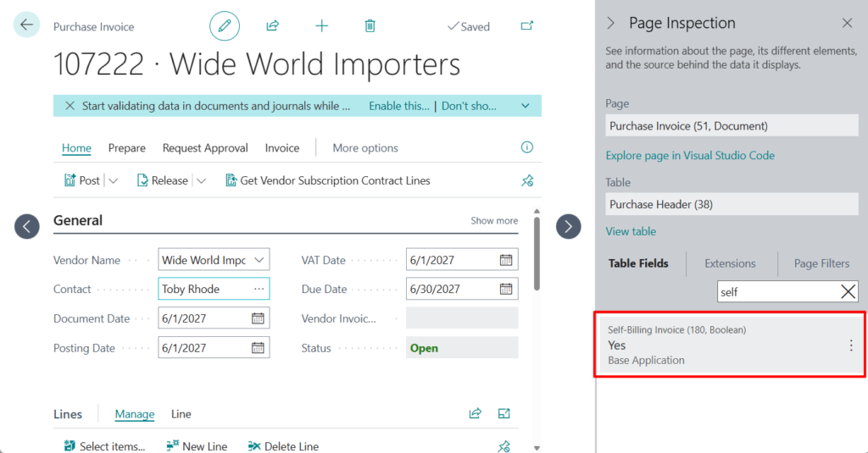Click the Contact input field

203,290
